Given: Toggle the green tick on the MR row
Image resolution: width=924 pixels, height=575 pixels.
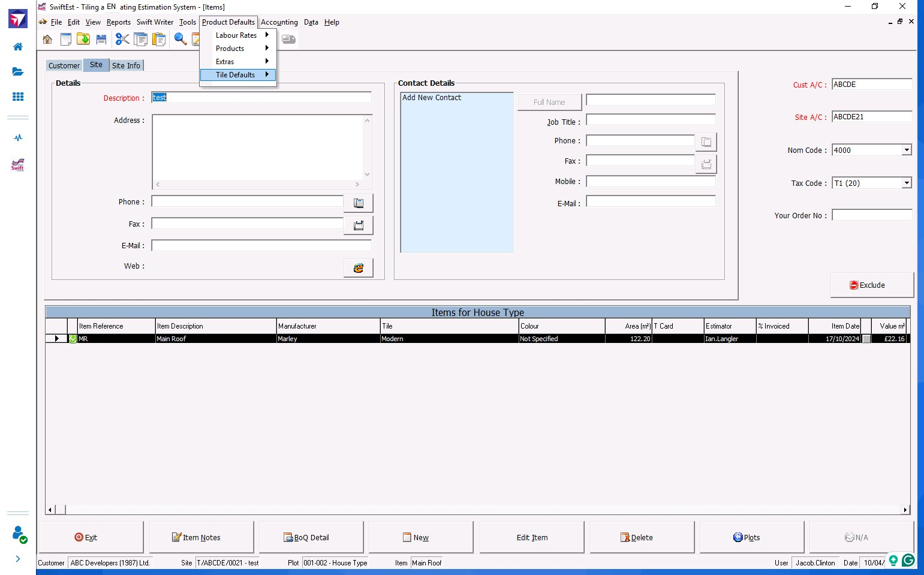Looking at the screenshot, I should 73,339.
